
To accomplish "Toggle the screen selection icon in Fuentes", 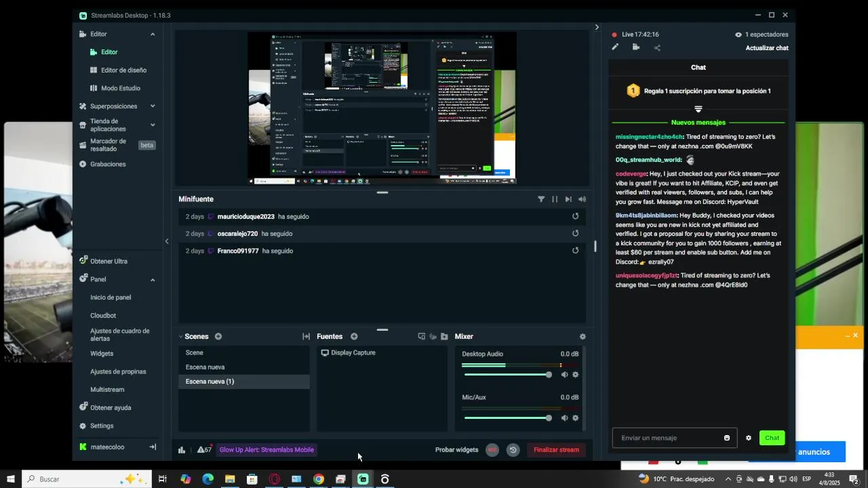I will [422, 336].
